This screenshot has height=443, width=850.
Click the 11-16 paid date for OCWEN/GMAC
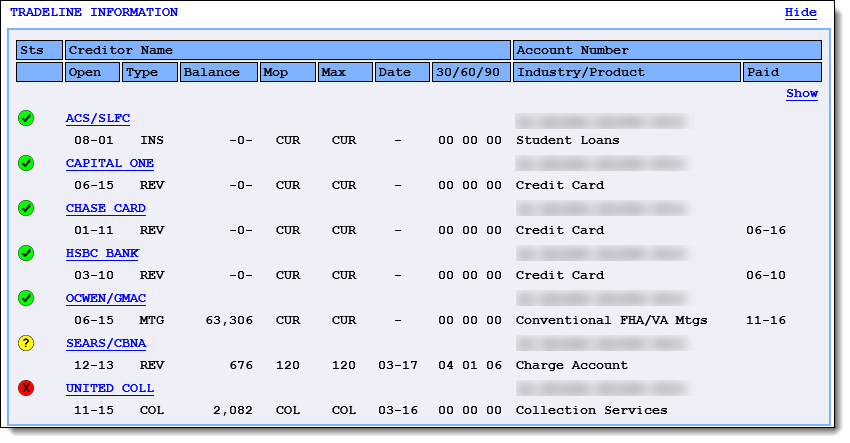(766, 320)
